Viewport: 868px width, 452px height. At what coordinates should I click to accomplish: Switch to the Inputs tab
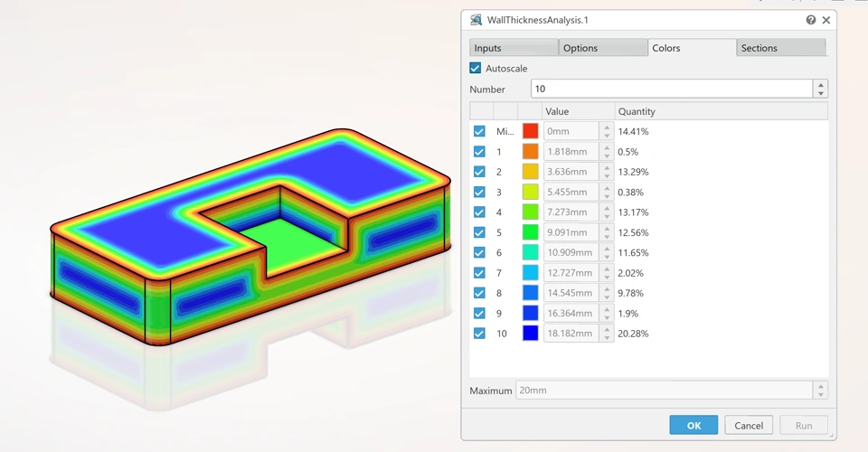coord(514,48)
